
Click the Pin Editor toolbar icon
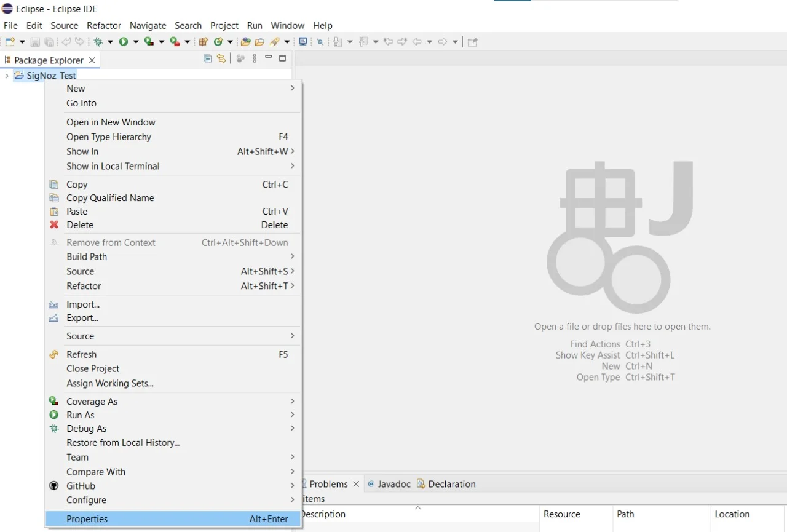tap(472, 42)
